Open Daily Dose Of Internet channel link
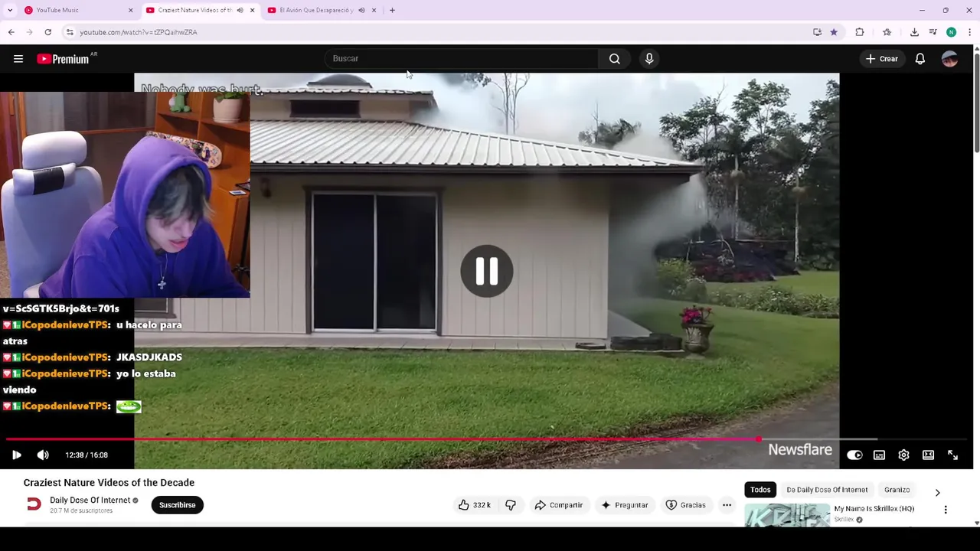980x551 pixels. click(90, 500)
